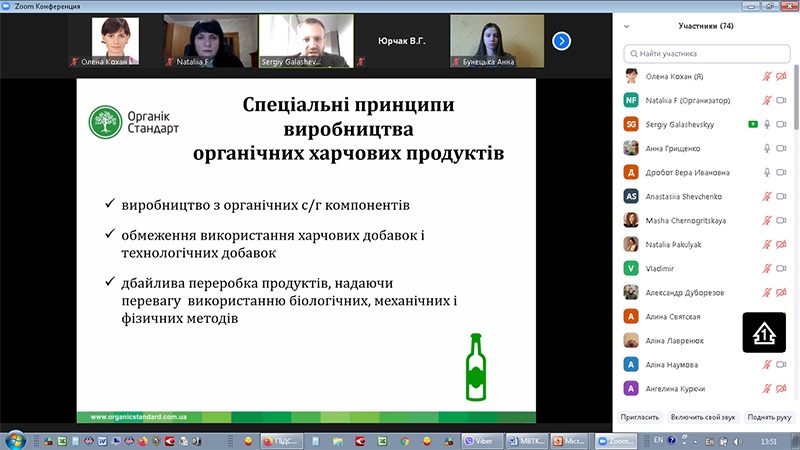
Task: Click Vladimir's muted microphone icon
Action: point(767,268)
